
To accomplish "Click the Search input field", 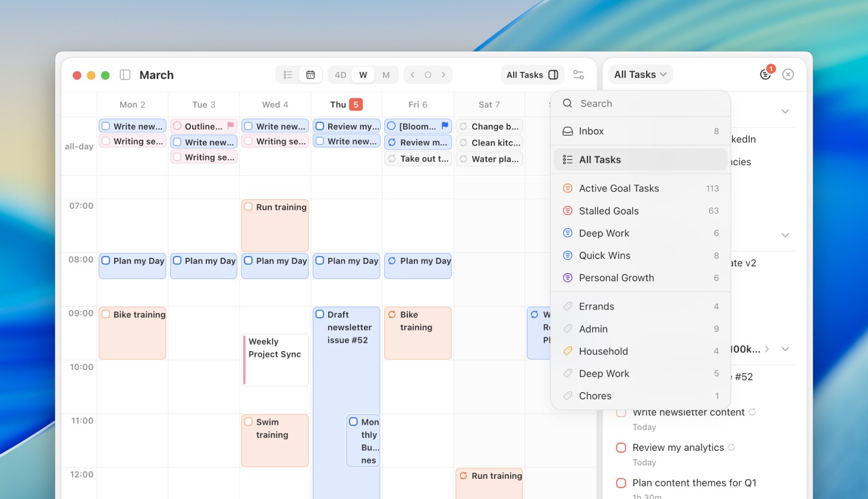I will pos(640,103).
